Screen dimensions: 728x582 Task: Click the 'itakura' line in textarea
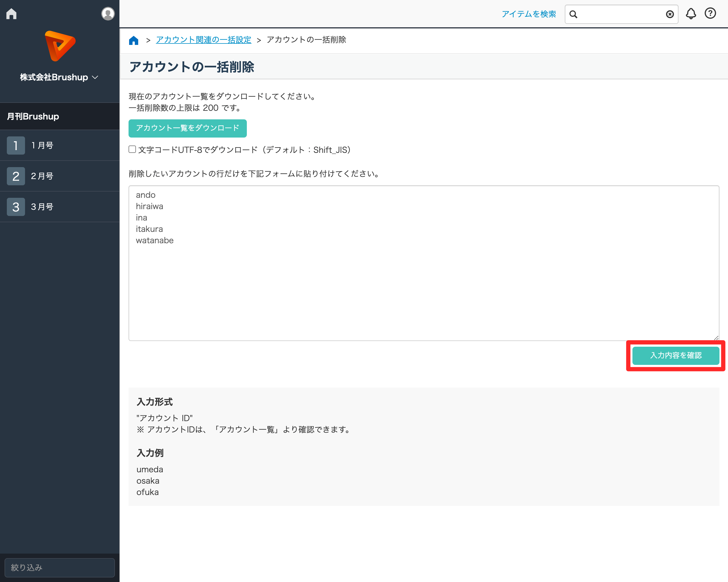click(149, 229)
